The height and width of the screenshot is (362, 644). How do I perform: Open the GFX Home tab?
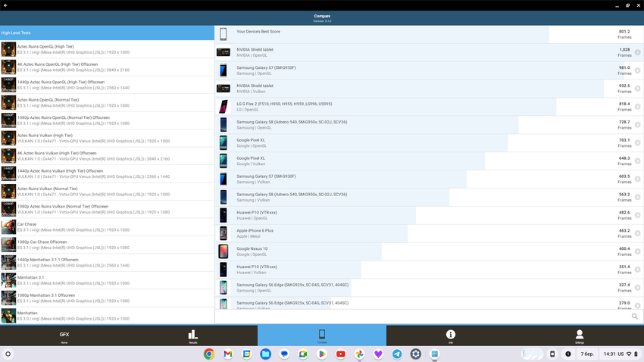pos(64,335)
